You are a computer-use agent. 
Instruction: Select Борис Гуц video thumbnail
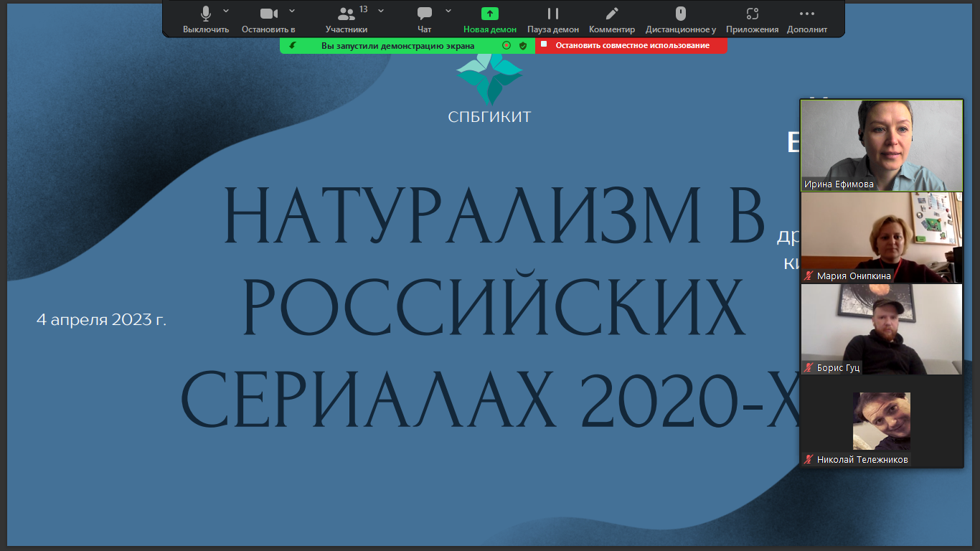[881, 329]
